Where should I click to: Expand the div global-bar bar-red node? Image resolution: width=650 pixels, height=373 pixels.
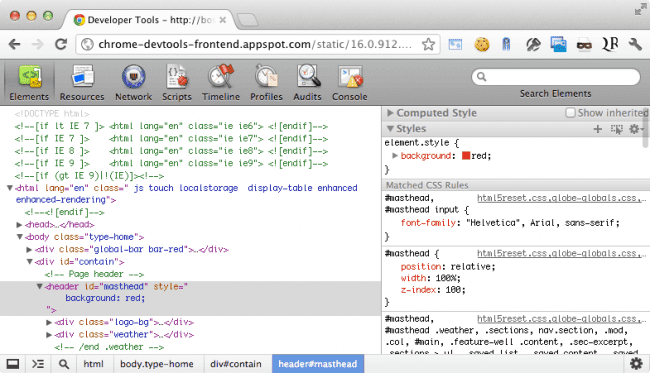pos(29,249)
